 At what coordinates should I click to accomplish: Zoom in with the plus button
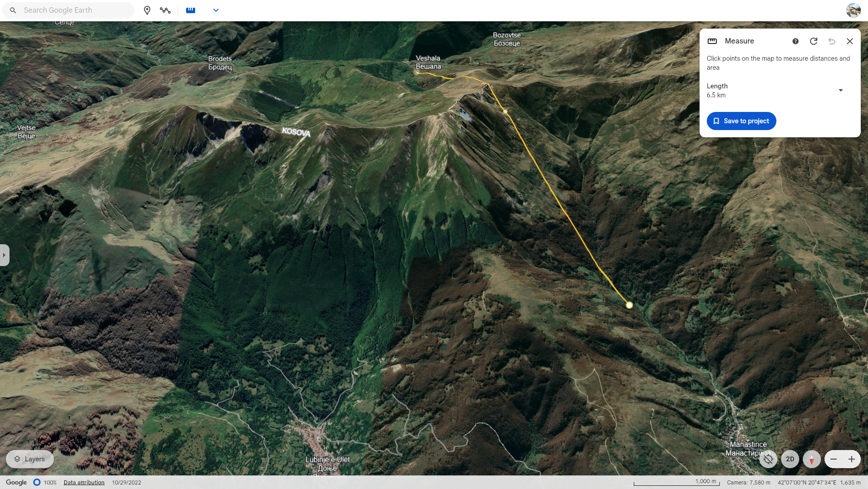pos(852,459)
